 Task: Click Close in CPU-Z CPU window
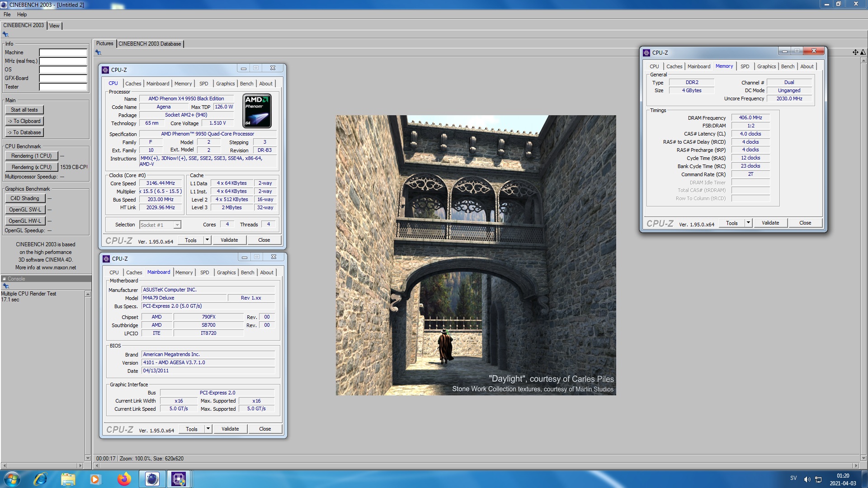click(264, 240)
